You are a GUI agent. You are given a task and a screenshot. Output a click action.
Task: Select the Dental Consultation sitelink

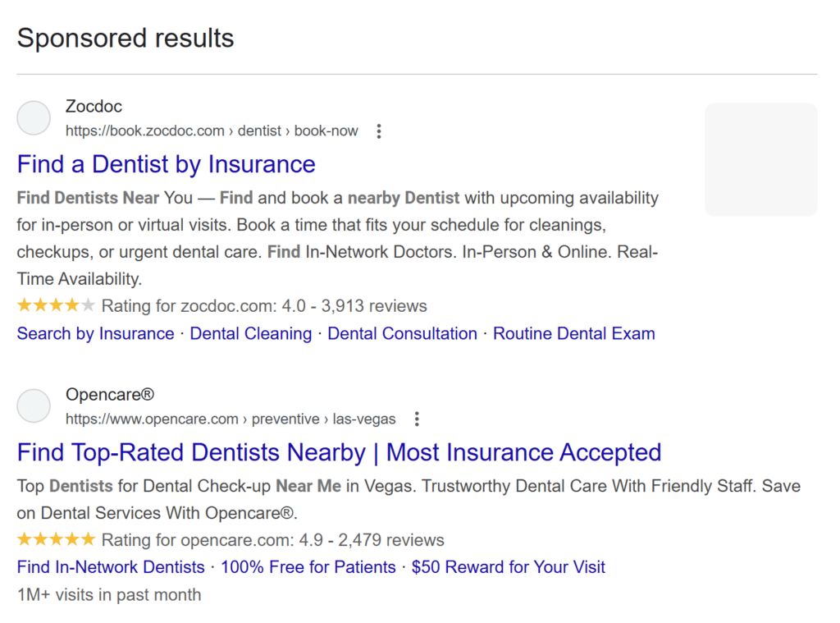coord(402,333)
